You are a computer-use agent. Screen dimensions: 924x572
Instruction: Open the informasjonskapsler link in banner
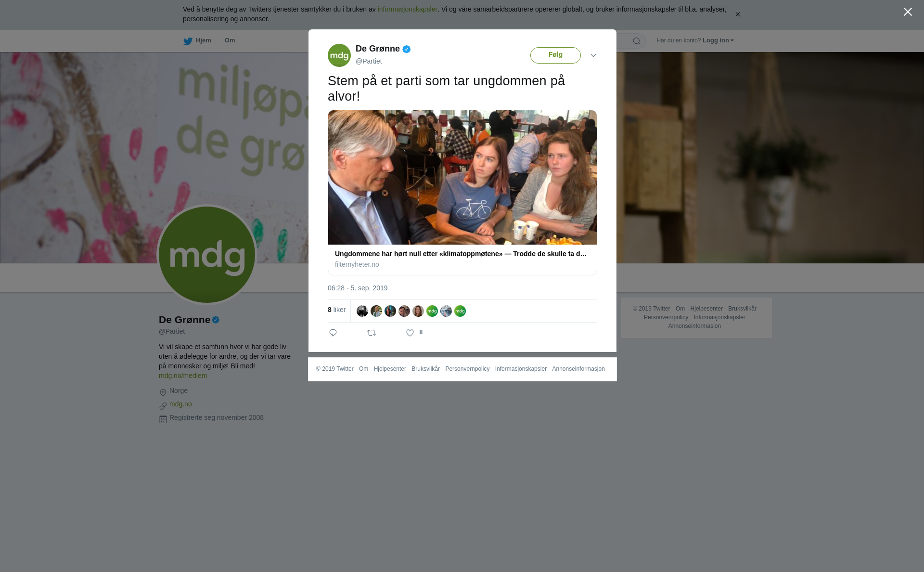click(x=407, y=9)
